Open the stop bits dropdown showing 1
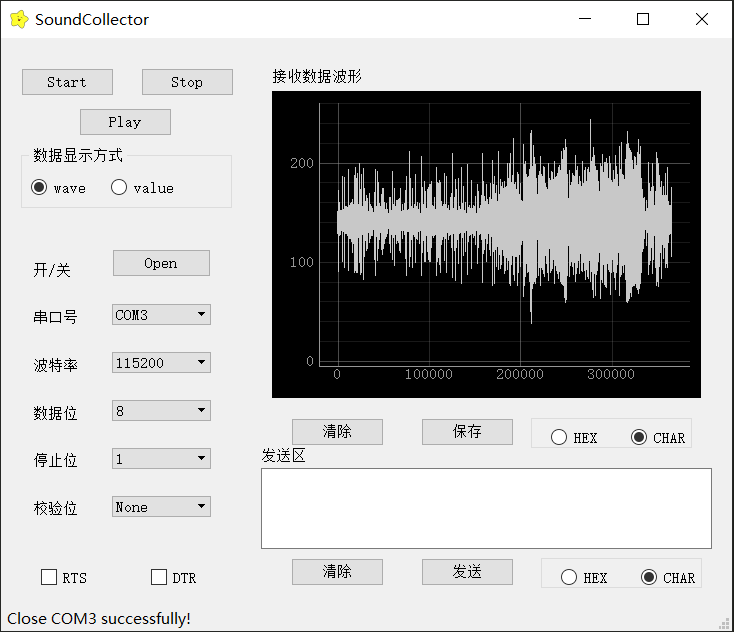 point(161,459)
